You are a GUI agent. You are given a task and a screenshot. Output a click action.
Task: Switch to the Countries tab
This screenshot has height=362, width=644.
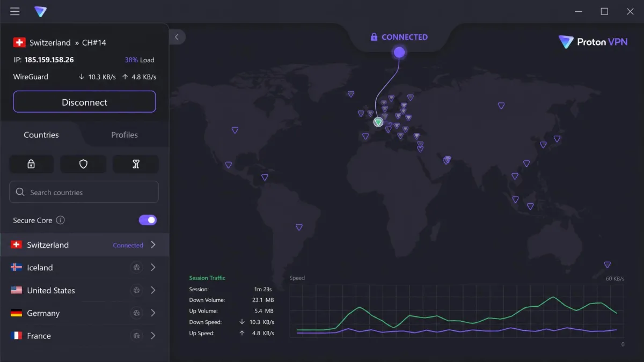click(41, 135)
